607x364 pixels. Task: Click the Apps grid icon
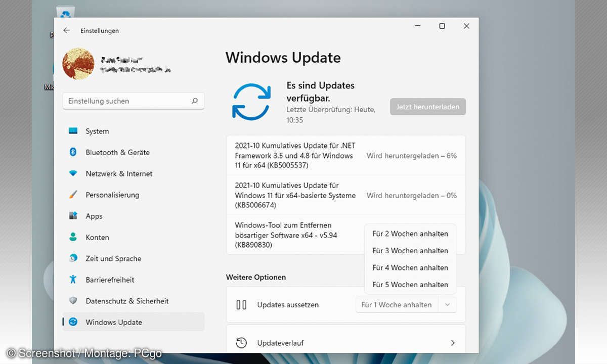pos(73,216)
